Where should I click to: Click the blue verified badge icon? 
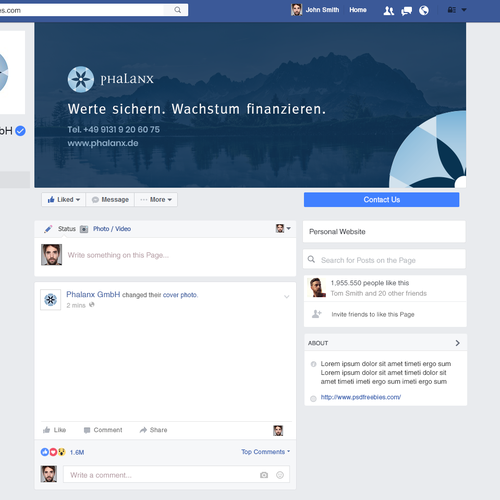tap(20, 131)
